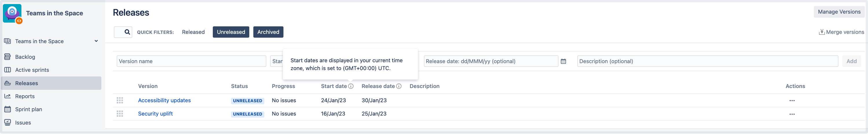Click the Merge versions icon
The image size is (868, 139).
click(x=821, y=32)
